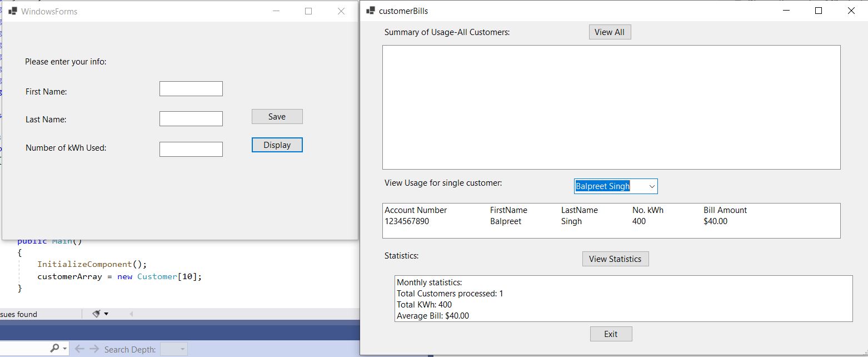Maximize the customerBills window
The height and width of the screenshot is (357, 868).
[818, 11]
